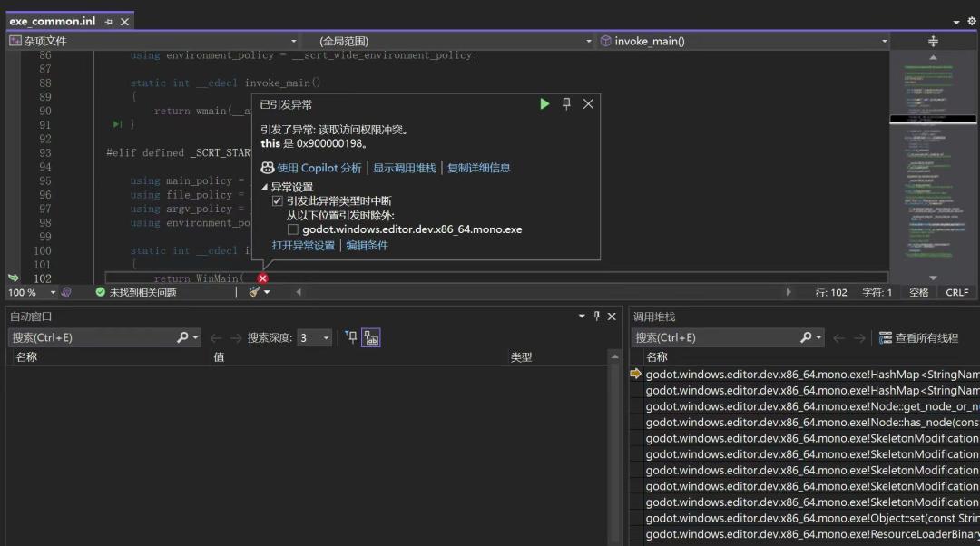The height and width of the screenshot is (546, 980).
Task: Click horizontal scrollbar right arrow
Action: [x=789, y=292]
